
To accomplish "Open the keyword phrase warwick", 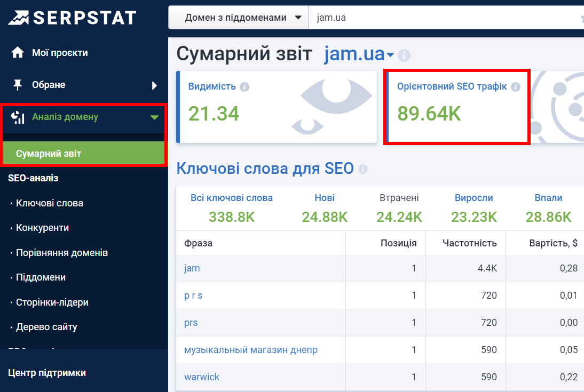I will [x=201, y=377].
